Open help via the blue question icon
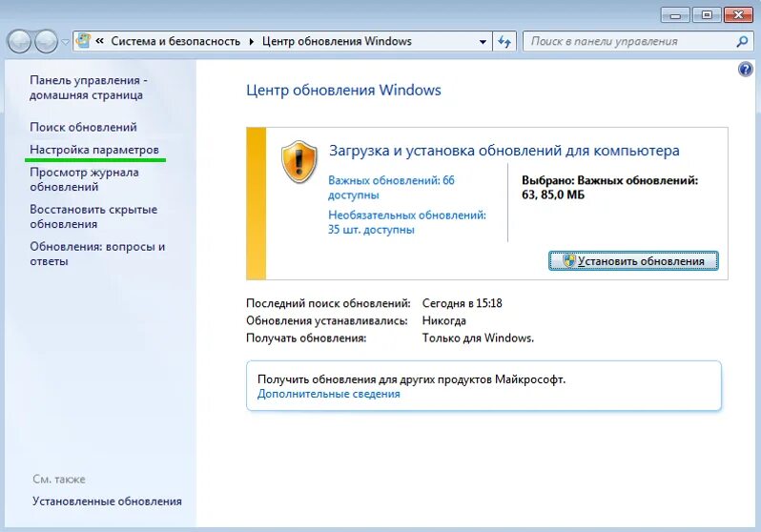 coord(746,70)
